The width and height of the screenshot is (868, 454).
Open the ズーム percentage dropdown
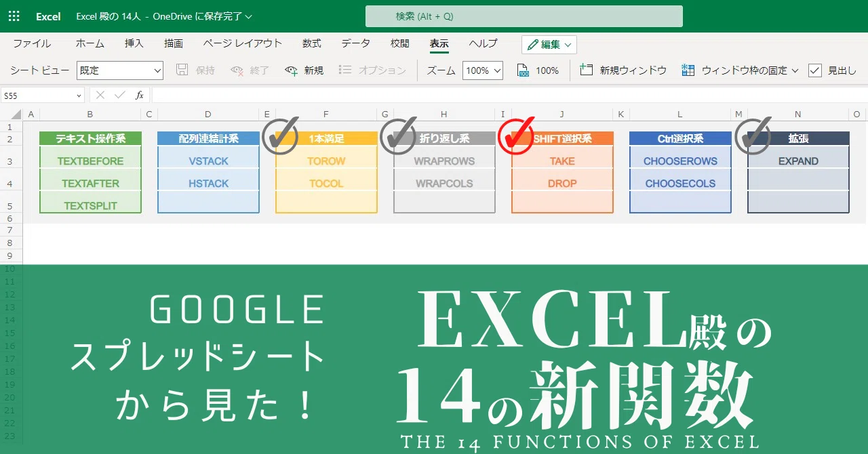(x=483, y=70)
